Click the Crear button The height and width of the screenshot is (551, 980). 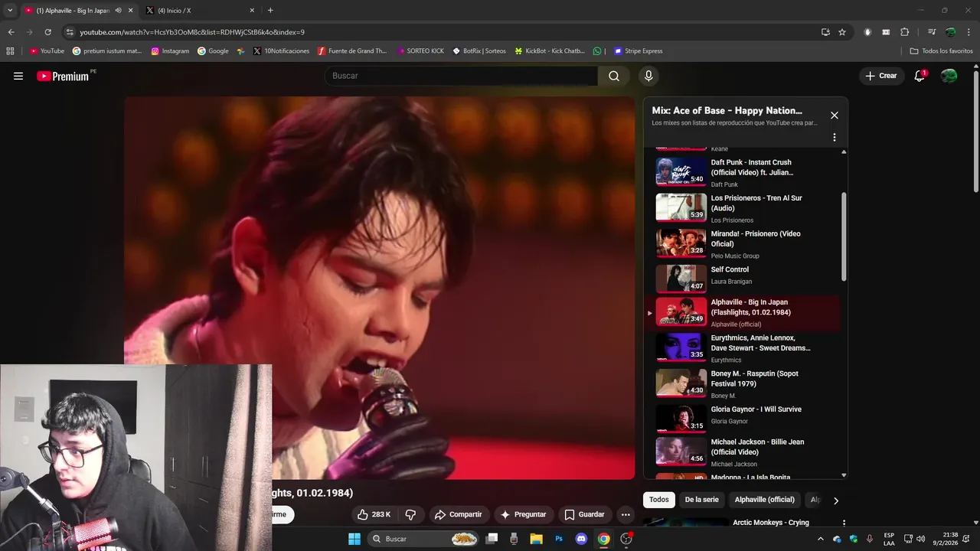(881, 76)
